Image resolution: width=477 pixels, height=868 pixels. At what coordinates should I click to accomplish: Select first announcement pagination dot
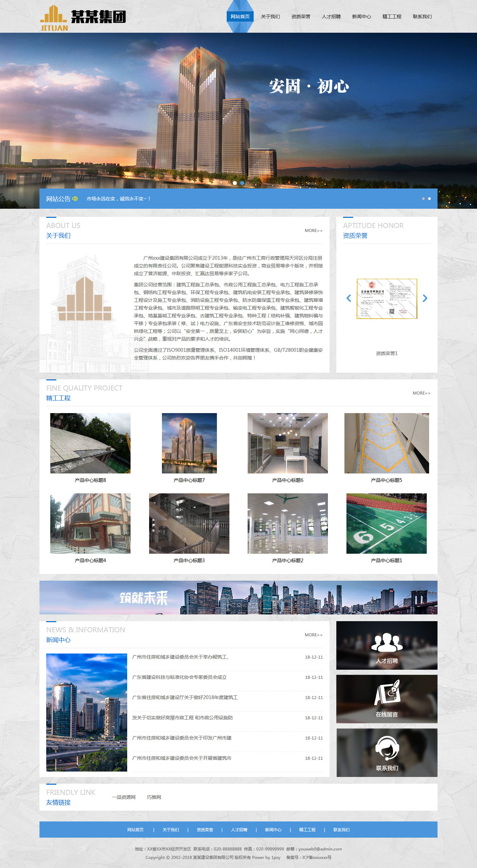[423, 199]
